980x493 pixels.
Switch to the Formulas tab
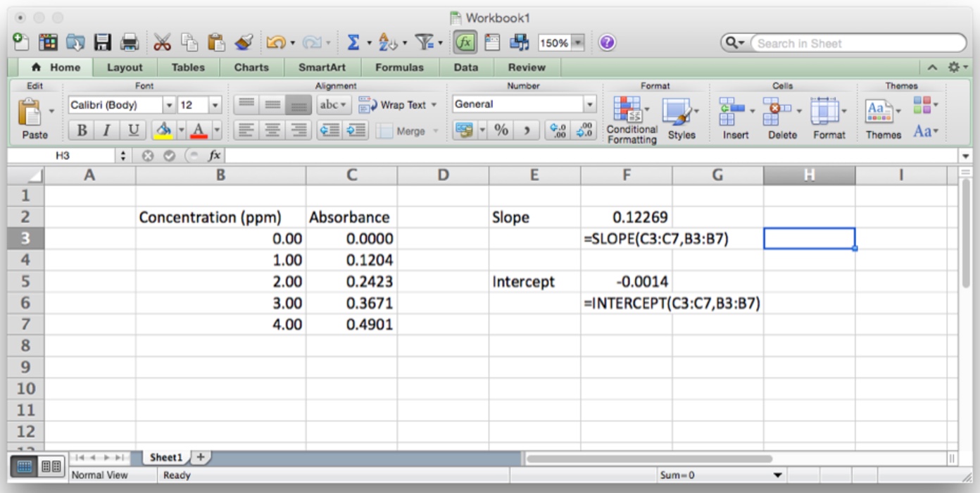[399, 68]
